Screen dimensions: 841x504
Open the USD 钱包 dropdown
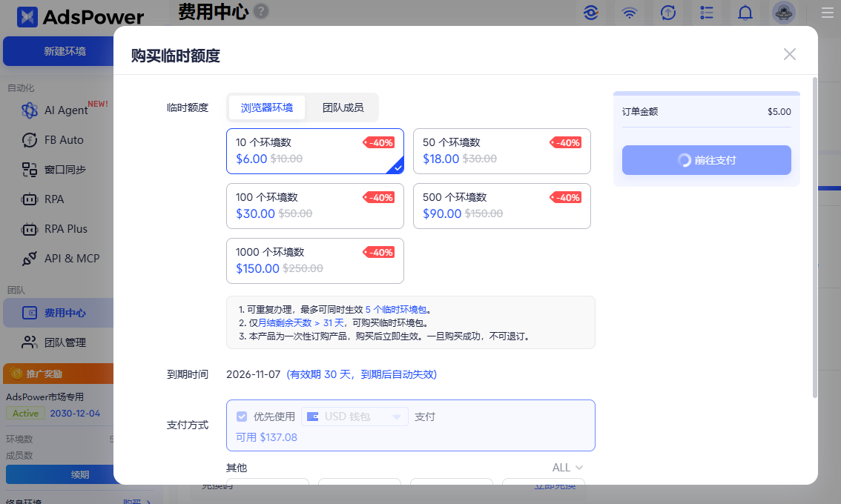354,417
